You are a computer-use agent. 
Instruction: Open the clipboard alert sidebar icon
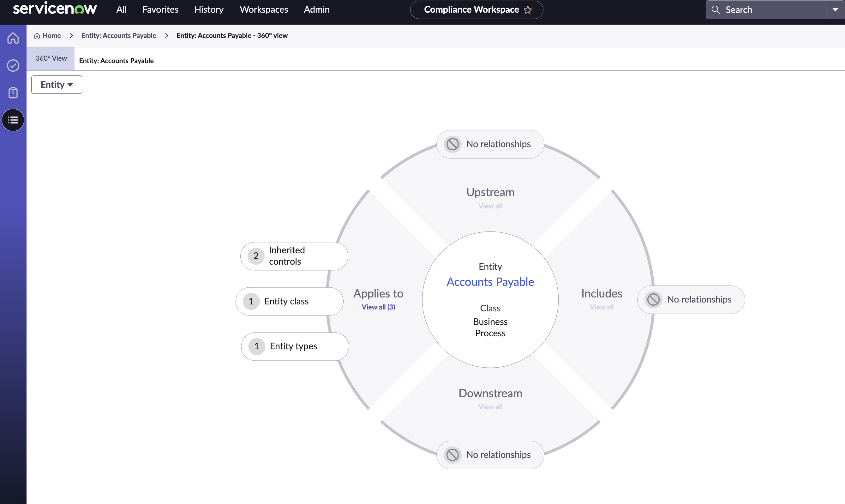click(13, 93)
